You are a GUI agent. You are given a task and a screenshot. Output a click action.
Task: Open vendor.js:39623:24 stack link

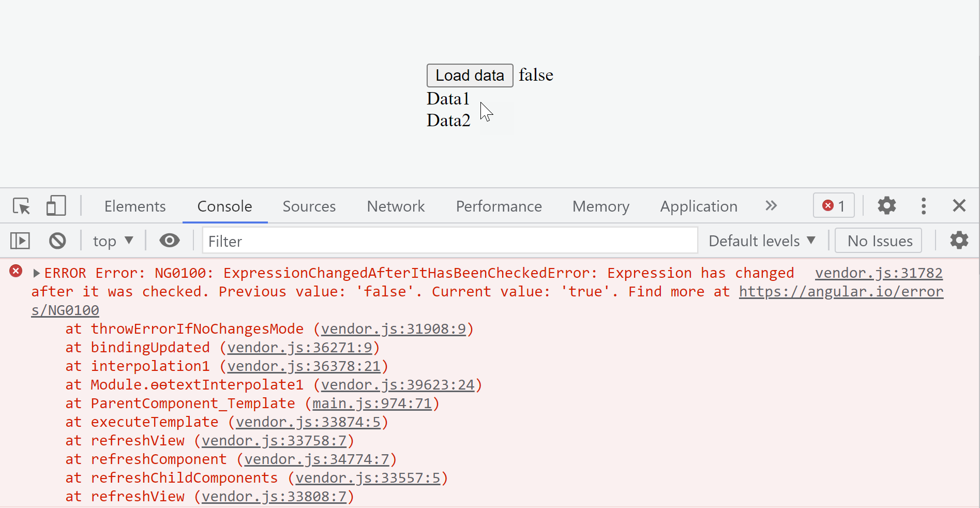click(398, 385)
